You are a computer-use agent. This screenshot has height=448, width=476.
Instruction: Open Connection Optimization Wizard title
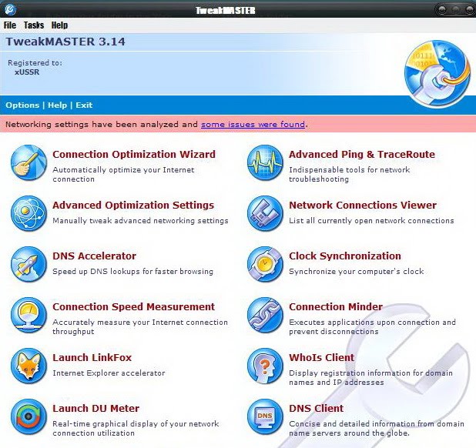[x=134, y=155]
